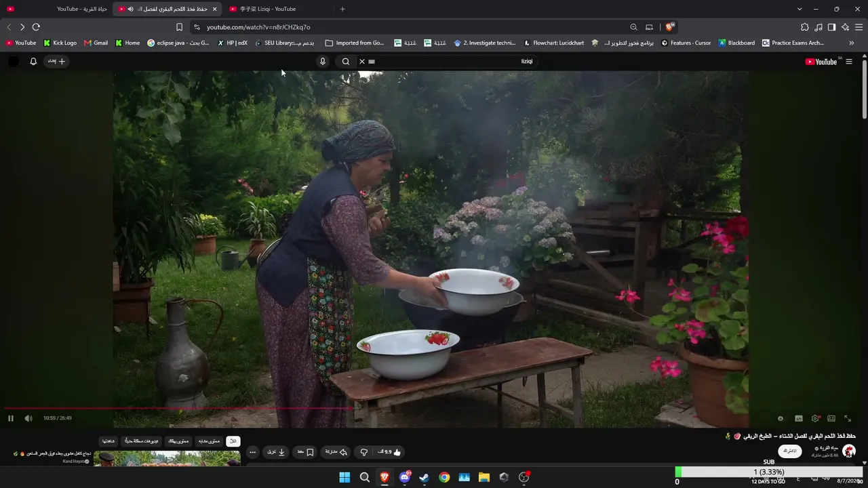Dislike the video with thumbs down
This screenshot has height=488, width=868.
click(364, 452)
